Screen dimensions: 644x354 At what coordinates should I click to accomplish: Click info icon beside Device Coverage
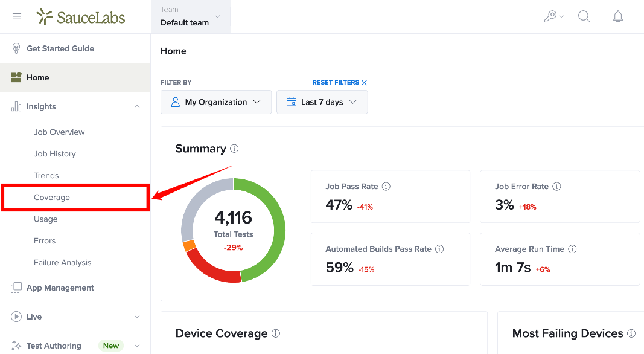[276, 333]
